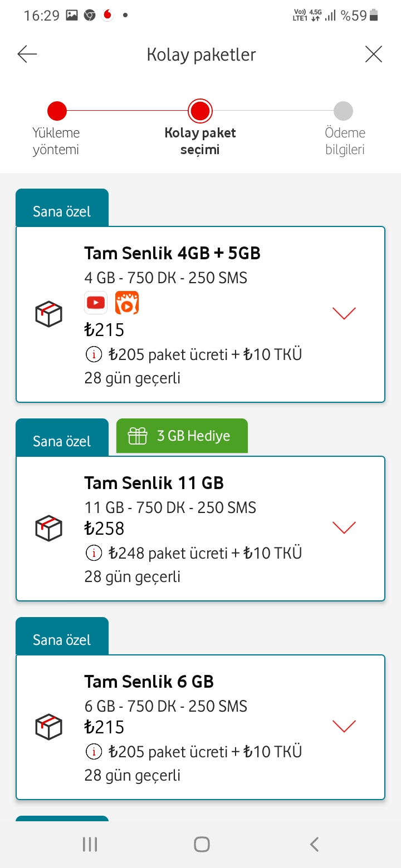Tap package box icon of Tam Senlik 4GB + 5GB
Screen dimensions: 401x868
click(49, 314)
